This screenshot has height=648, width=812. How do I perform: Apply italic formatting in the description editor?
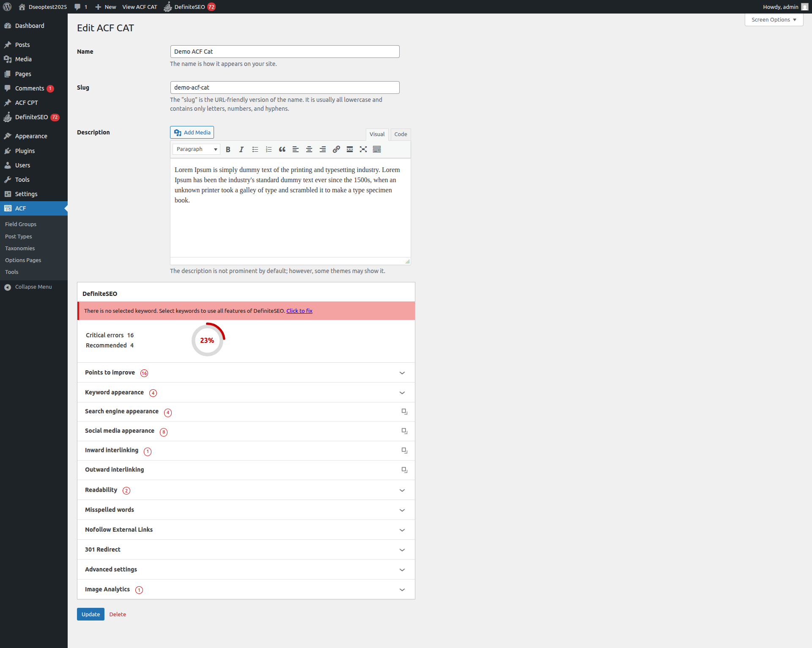[x=241, y=149]
